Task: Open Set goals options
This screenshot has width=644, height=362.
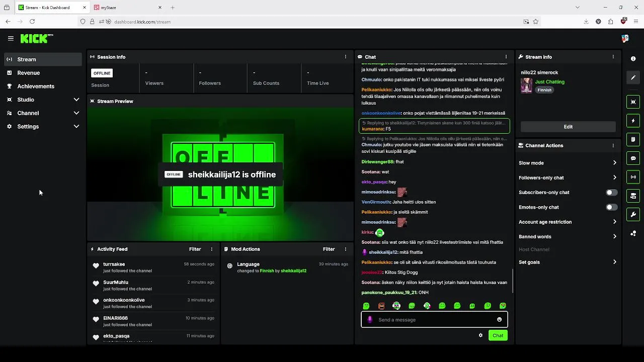Action: (x=568, y=262)
